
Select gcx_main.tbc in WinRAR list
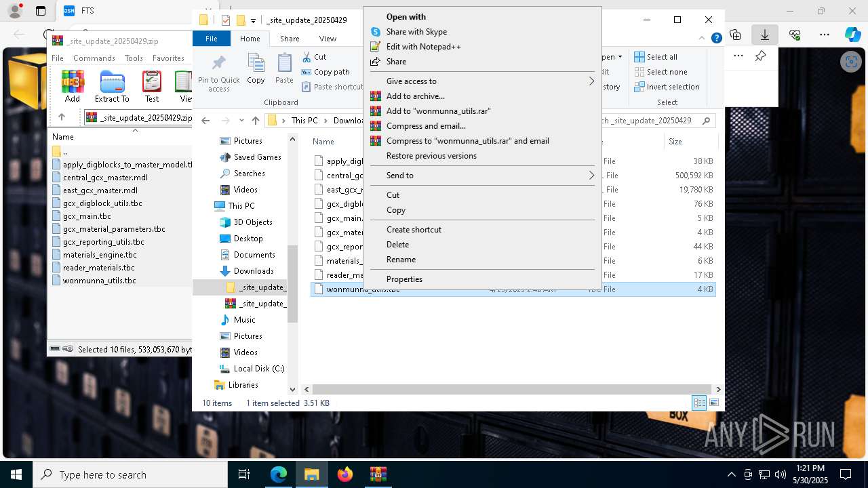pos(87,216)
